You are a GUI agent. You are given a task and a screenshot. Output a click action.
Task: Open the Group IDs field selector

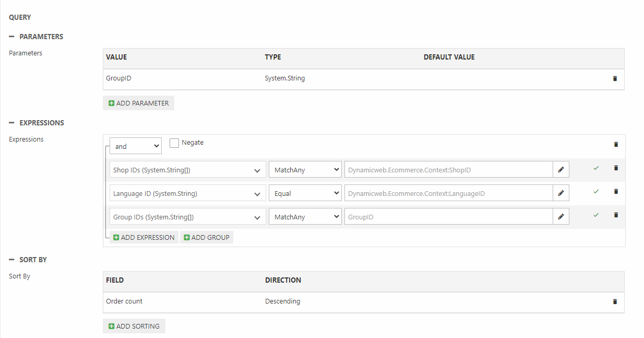(187, 217)
